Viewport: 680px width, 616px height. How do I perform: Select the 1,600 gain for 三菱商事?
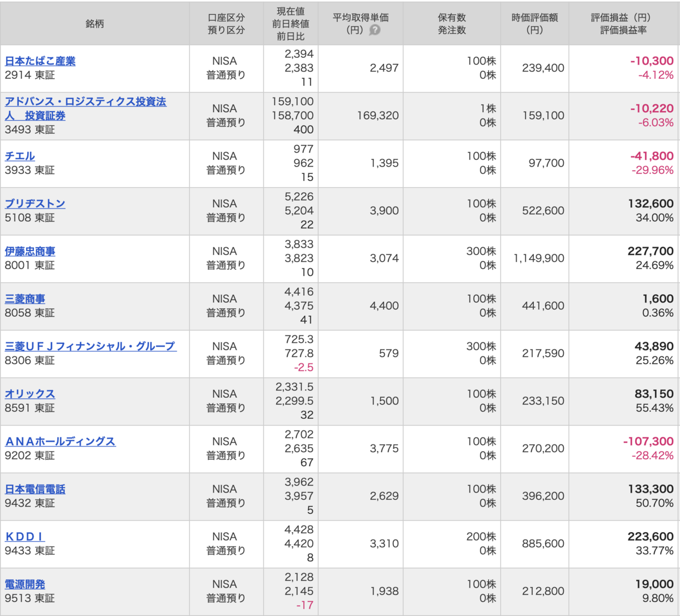coord(658,299)
